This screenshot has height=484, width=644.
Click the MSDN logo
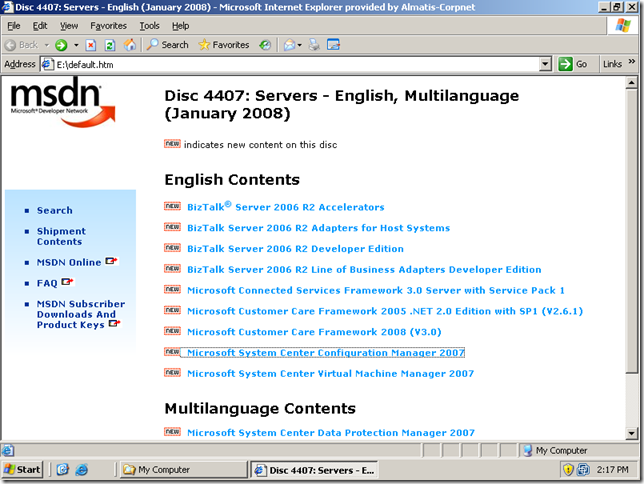(62, 102)
